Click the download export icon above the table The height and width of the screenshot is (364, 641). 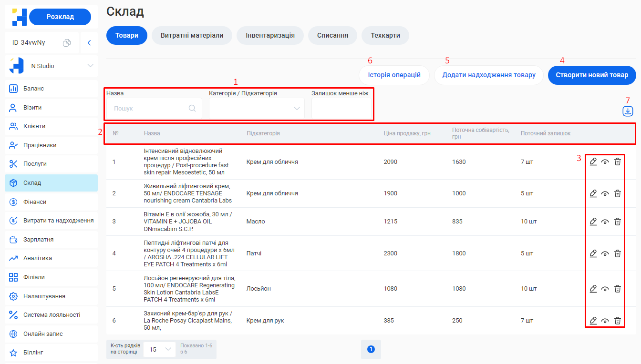[x=628, y=111]
